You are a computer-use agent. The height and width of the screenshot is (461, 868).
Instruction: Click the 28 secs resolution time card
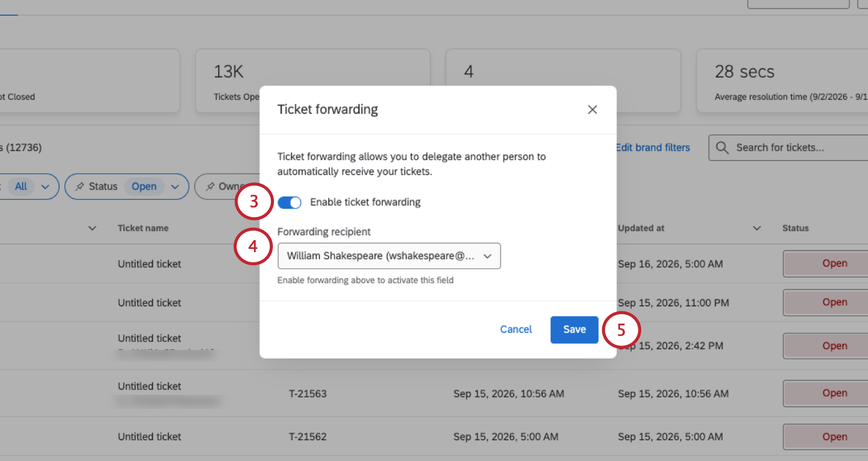pyautogui.click(x=782, y=81)
